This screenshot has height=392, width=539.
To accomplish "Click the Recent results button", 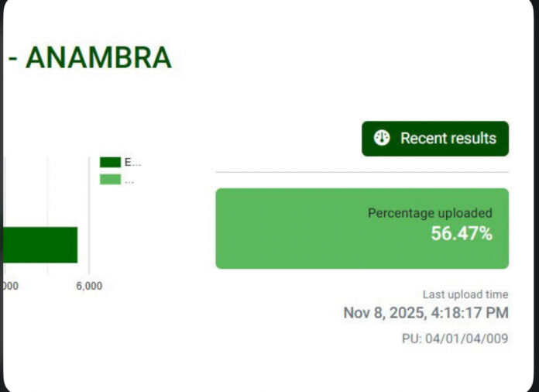I will (x=434, y=139).
